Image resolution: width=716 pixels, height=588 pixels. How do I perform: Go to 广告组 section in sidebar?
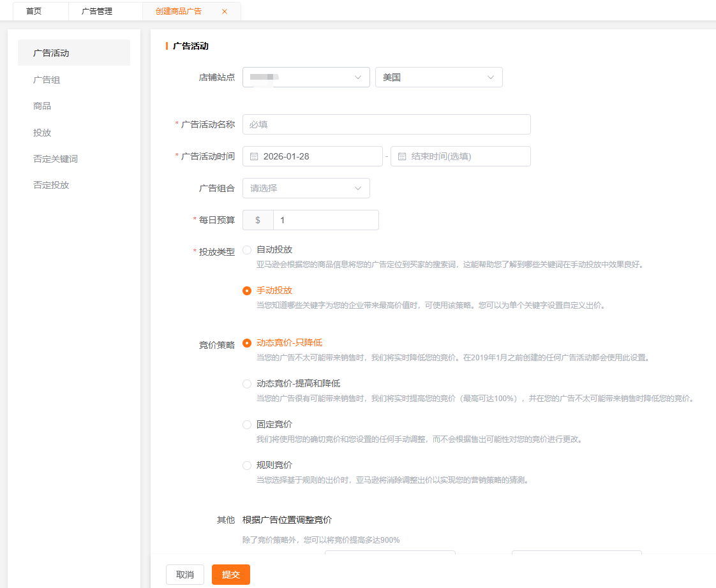coord(47,80)
